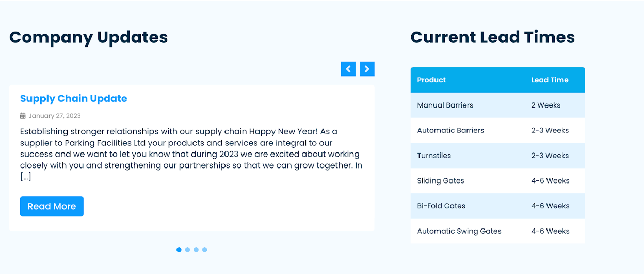This screenshot has height=275, width=644.
Task: Click the Company Updates heading
Action: (88, 37)
